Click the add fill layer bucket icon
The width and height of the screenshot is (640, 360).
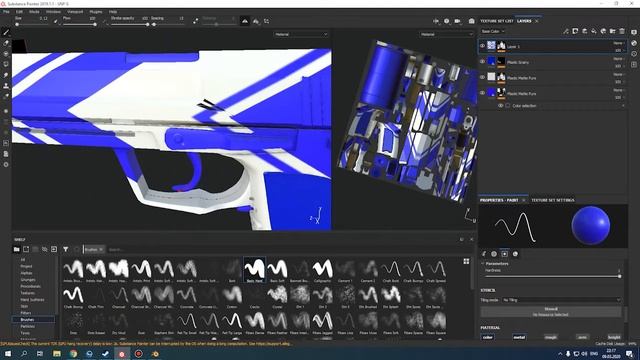(x=594, y=31)
